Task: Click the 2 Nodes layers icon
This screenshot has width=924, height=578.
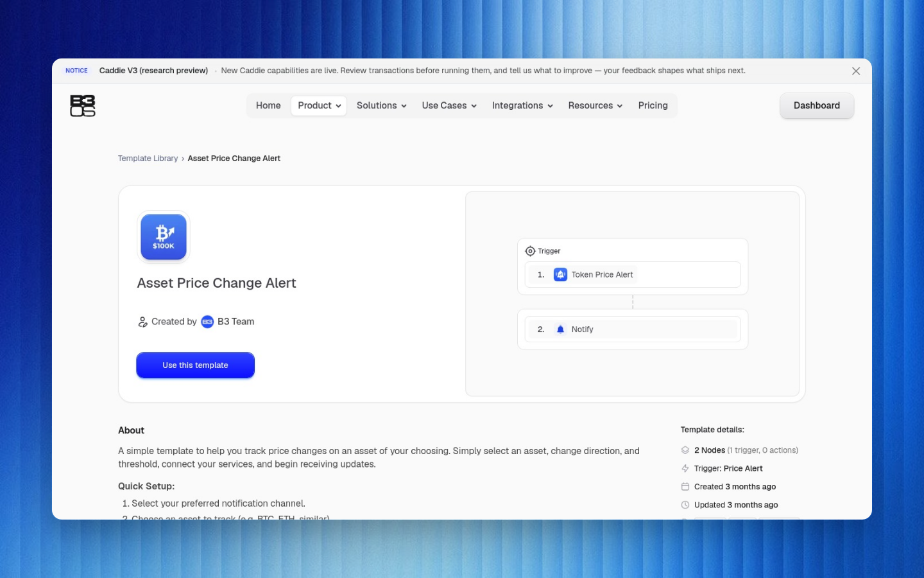Action: [x=685, y=450]
